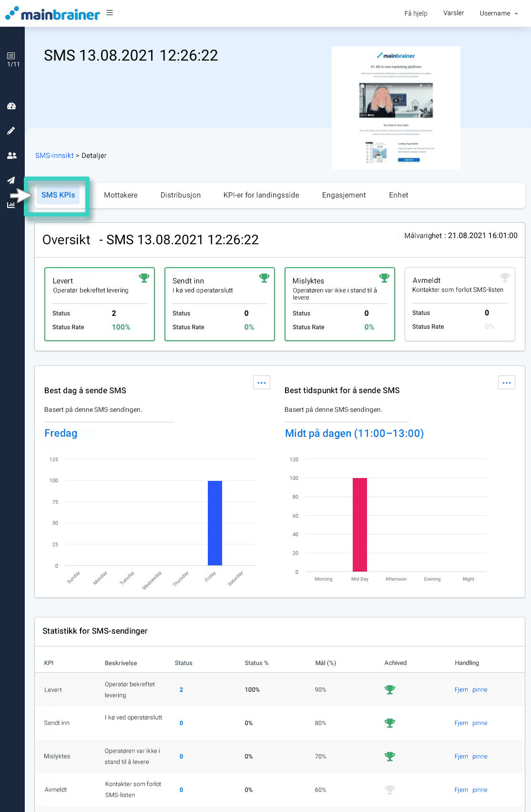Open the pencil edit icon in sidebar
This screenshot has height=812, width=531.
click(x=11, y=131)
